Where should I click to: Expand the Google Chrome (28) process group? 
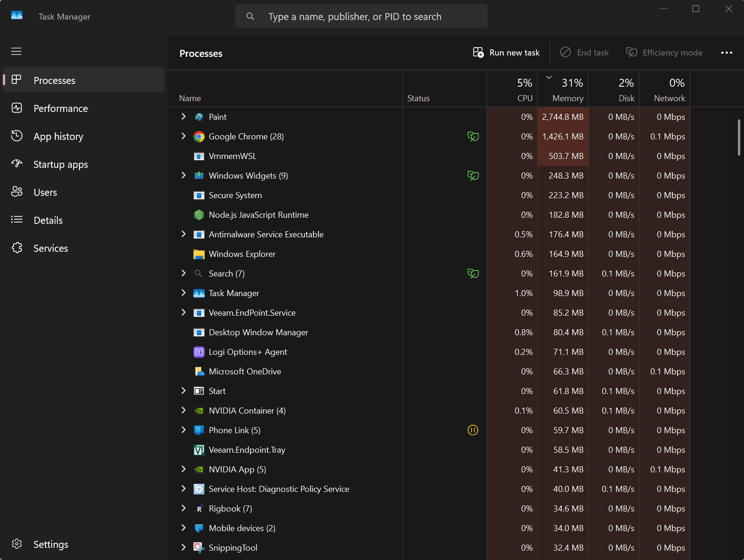(183, 136)
